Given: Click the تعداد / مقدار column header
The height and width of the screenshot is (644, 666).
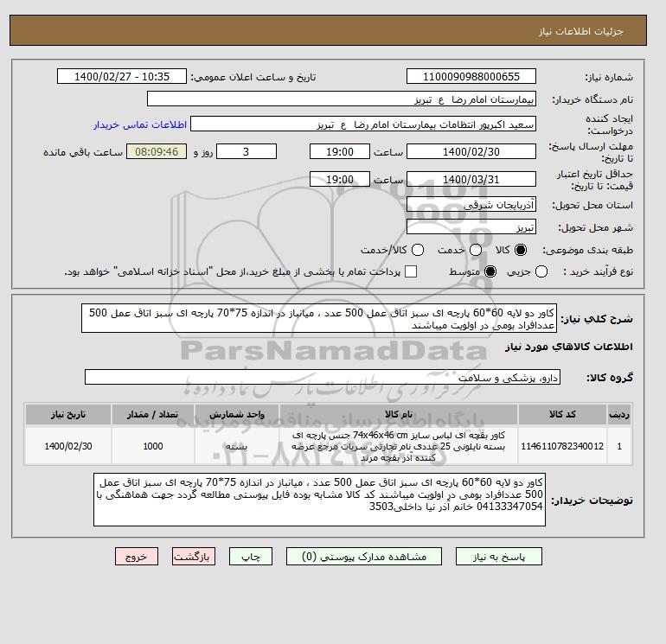Looking at the screenshot, I should [x=153, y=414].
